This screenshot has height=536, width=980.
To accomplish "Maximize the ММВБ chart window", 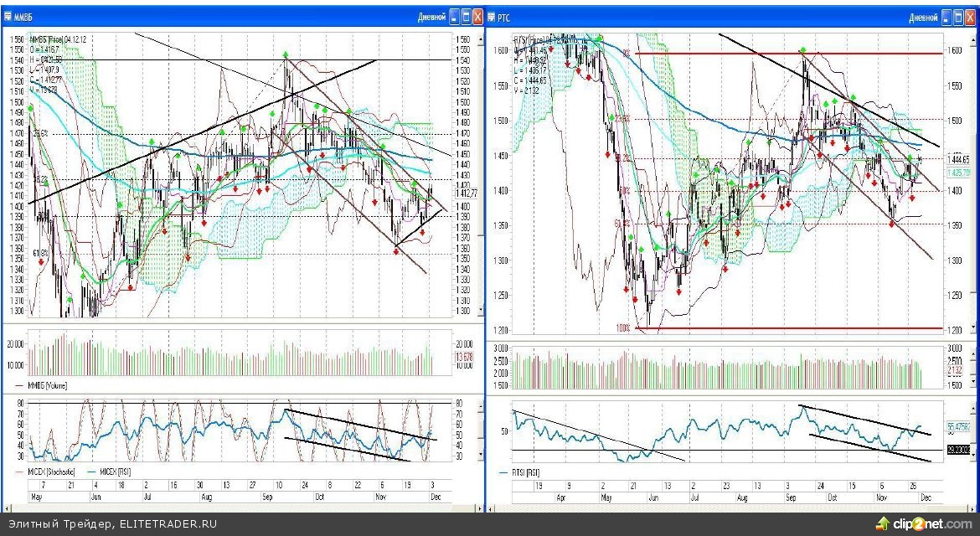I will [x=466, y=17].
